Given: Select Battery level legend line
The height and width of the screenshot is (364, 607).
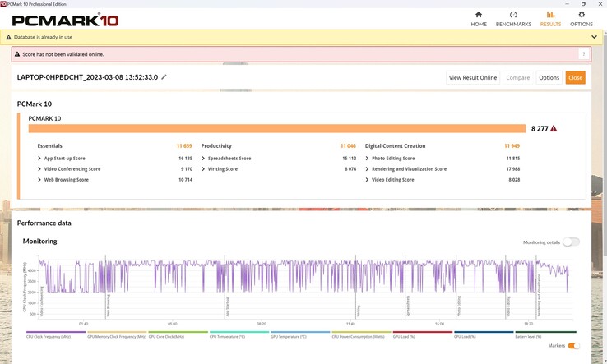Looking at the screenshot, I should click(x=546, y=332).
